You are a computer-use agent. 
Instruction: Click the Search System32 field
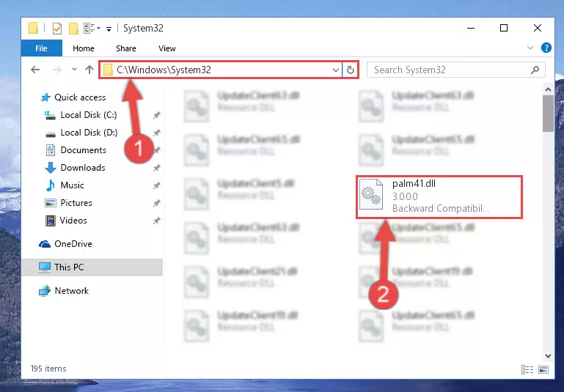(x=455, y=70)
